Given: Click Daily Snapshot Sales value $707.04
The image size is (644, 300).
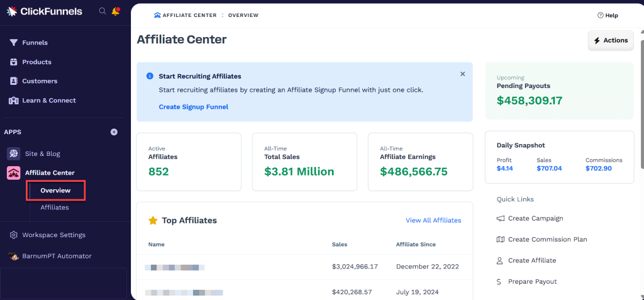Looking at the screenshot, I should point(549,168).
